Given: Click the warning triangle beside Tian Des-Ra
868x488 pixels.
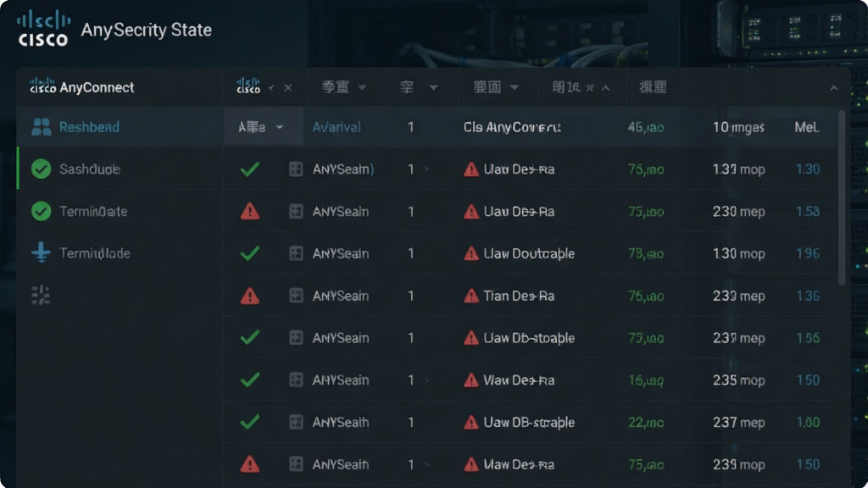Looking at the screenshot, I should pyautogui.click(x=471, y=296).
